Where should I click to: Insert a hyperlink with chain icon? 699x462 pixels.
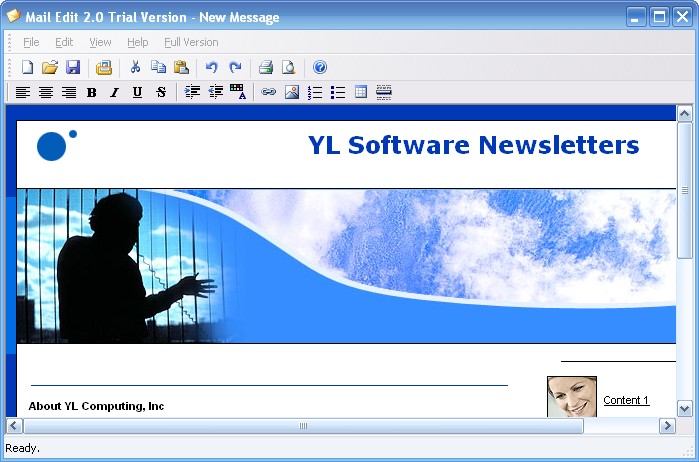(268, 92)
